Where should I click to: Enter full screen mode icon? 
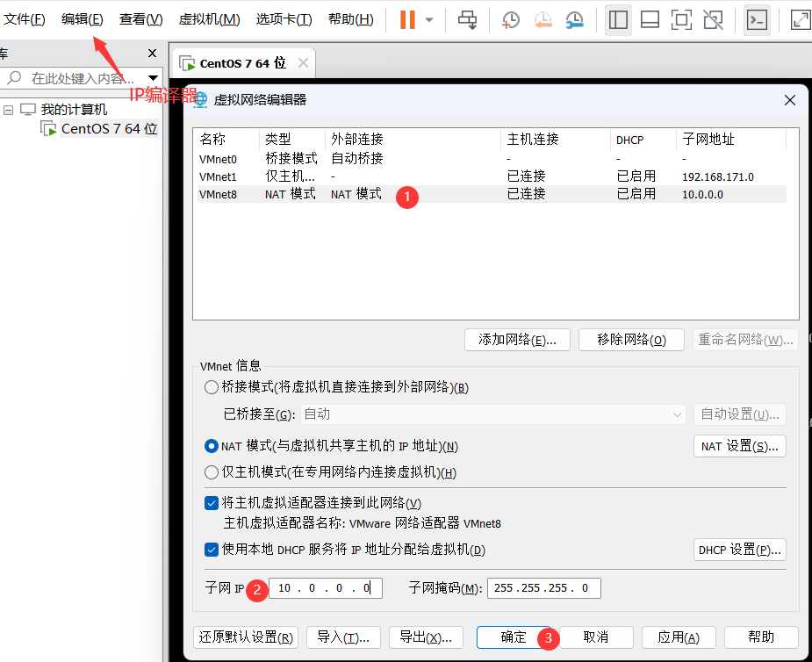[x=681, y=19]
